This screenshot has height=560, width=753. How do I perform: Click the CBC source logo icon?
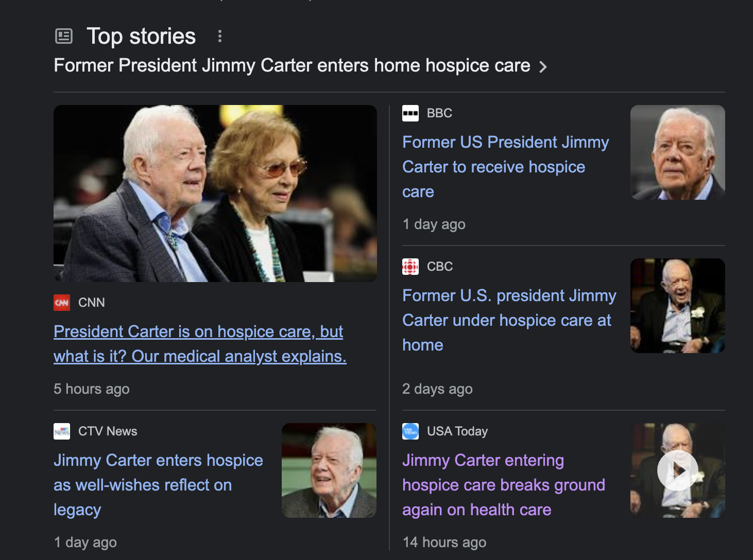[410, 267]
